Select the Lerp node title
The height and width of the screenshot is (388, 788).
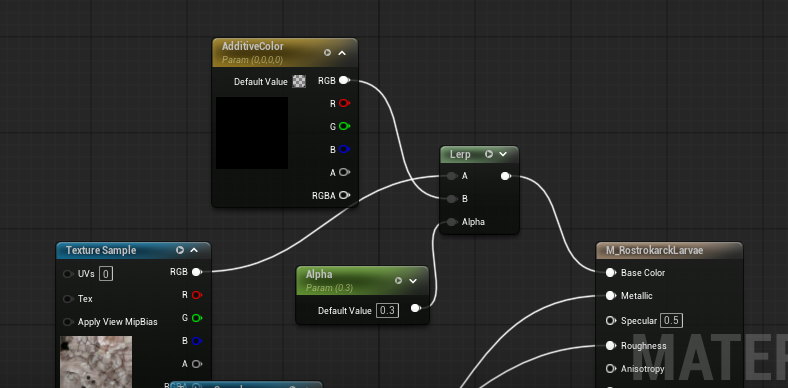(460, 154)
